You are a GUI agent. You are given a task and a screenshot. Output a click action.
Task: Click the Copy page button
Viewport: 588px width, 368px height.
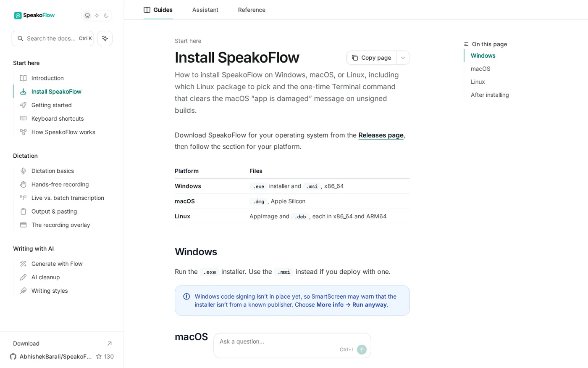point(371,58)
